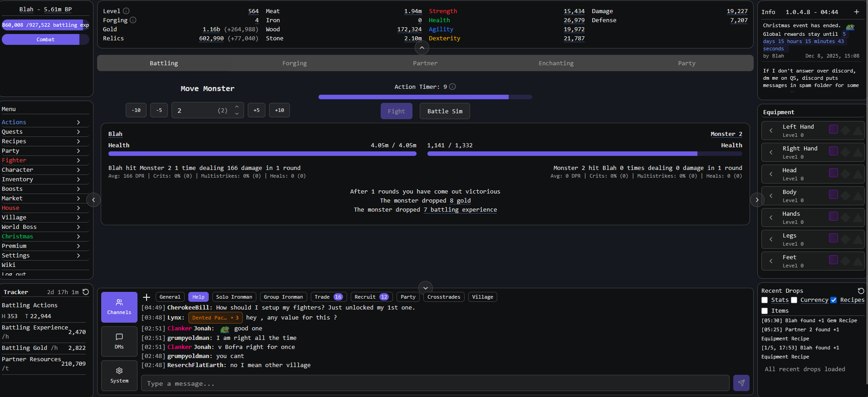Viewport: 868px width, 397px height.
Task: Click the Feet square equipment slot
Action: tap(834, 260)
